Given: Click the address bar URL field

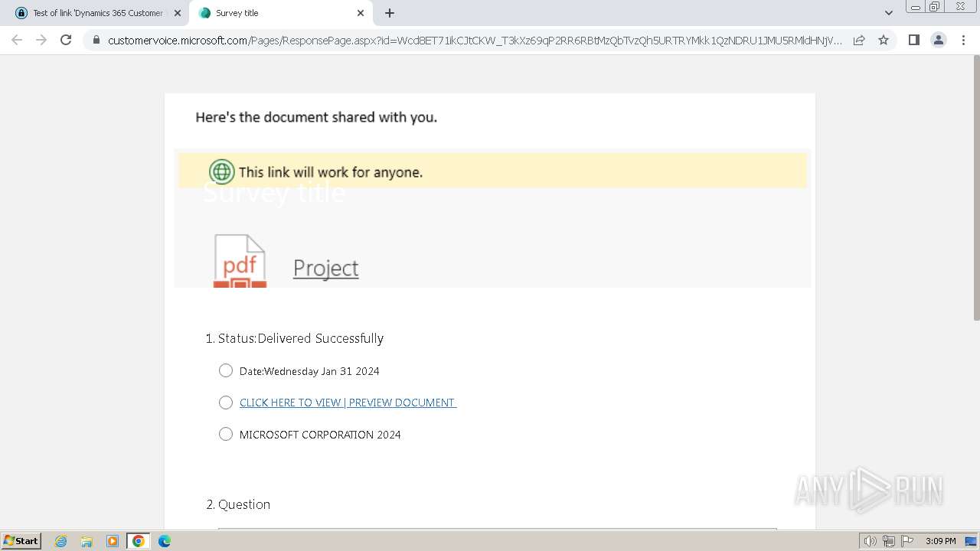Looking at the screenshot, I should click(475, 41).
